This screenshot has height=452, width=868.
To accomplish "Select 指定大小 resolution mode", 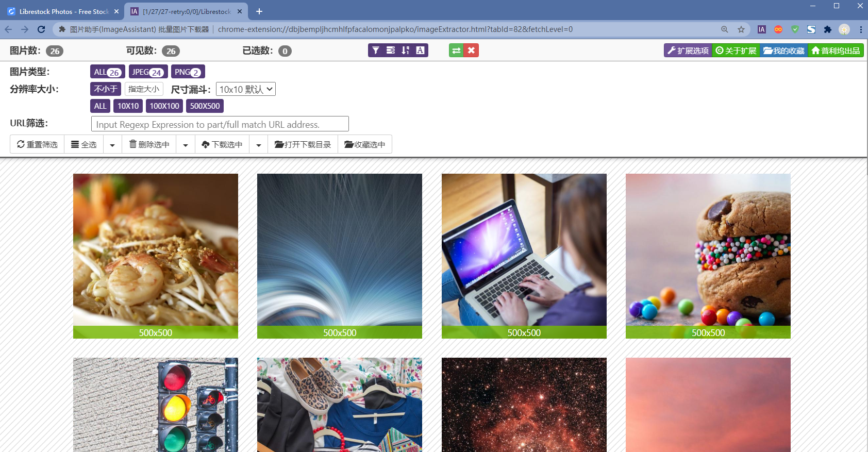I will (144, 89).
